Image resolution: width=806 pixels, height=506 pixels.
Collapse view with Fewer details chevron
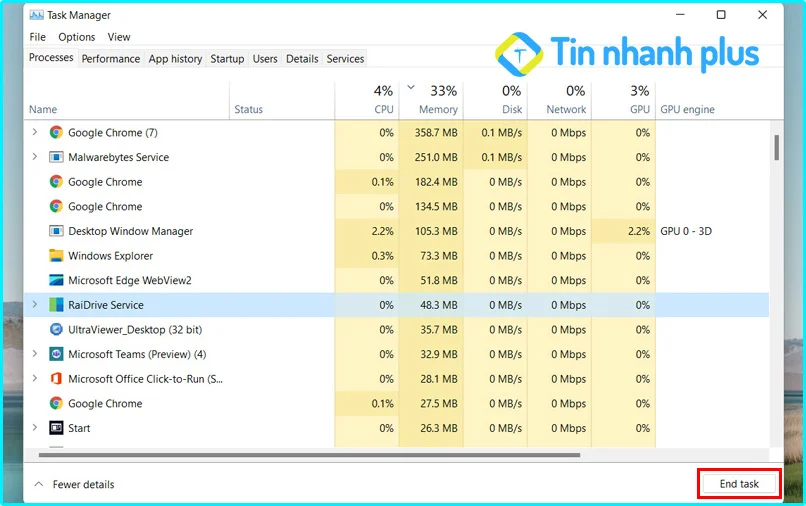coord(39,484)
